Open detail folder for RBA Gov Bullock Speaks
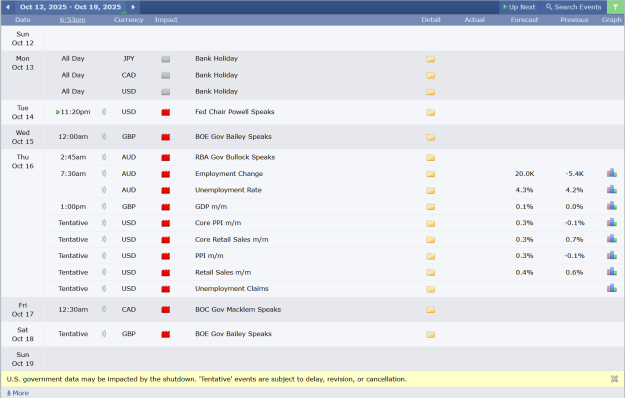Screen dimensions: 625x398 coord(430,157)
